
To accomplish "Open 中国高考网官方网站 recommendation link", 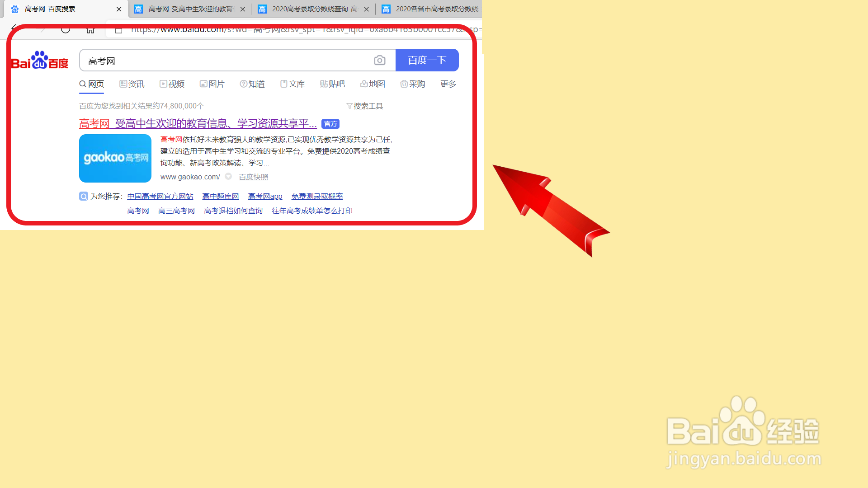I will coord(160,196).
